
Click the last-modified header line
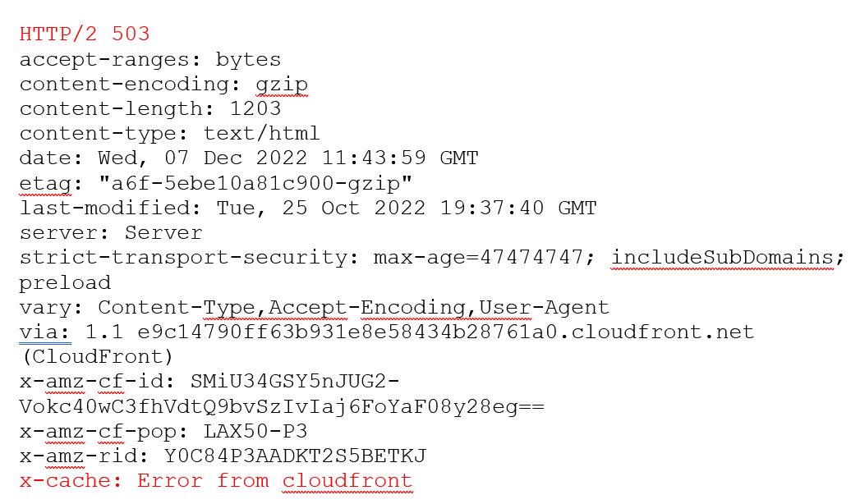point(307,208)
